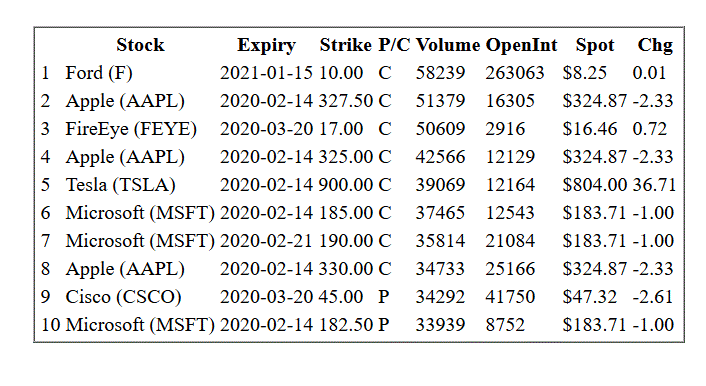Select the Cisco (CSCO) stock cell

click(x=123, y=297)
